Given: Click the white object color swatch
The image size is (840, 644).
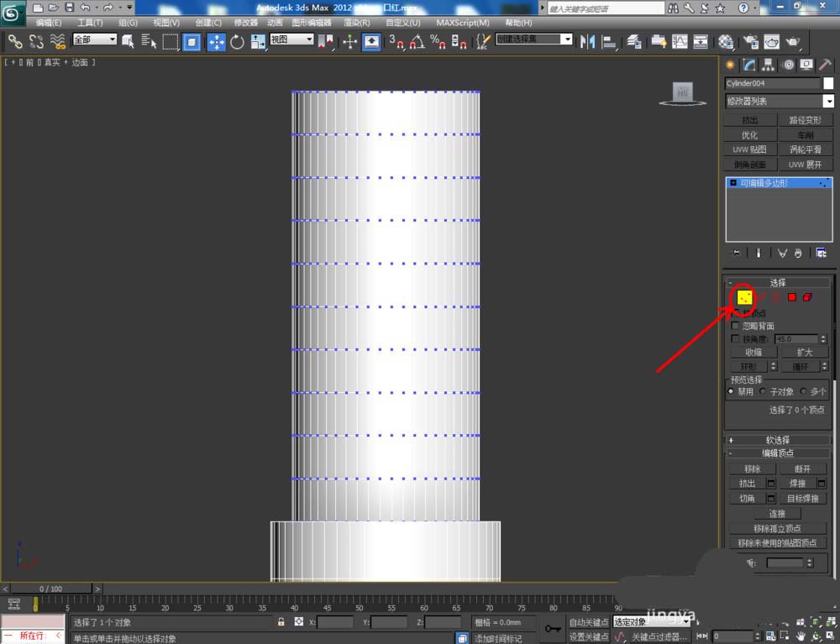Looking at the screenshot, I should pos(828,83).
